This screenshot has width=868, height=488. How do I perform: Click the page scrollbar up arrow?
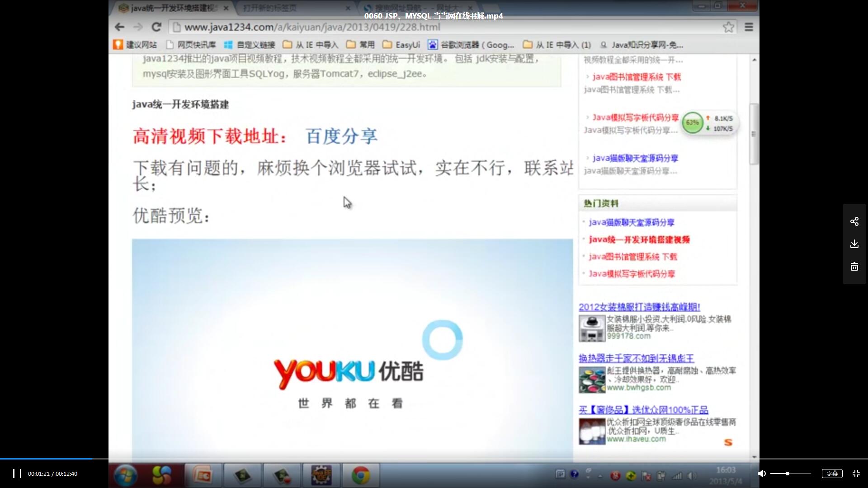[754, 60]
